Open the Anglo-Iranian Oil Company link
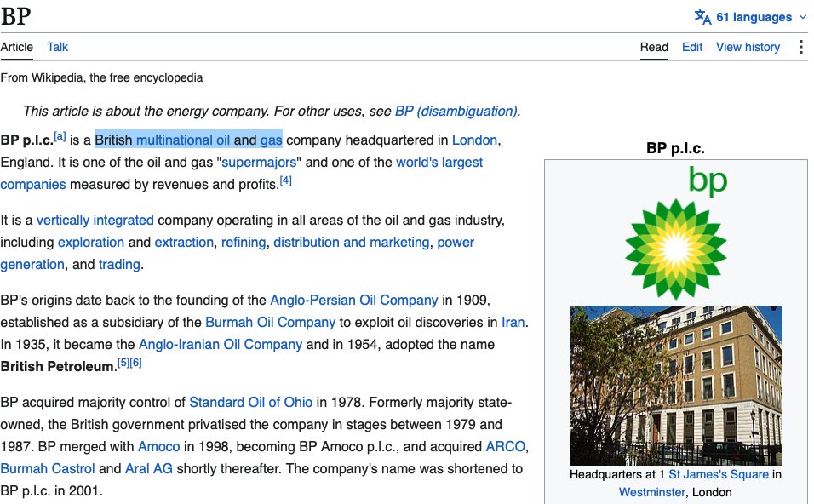 click(221, 345)
